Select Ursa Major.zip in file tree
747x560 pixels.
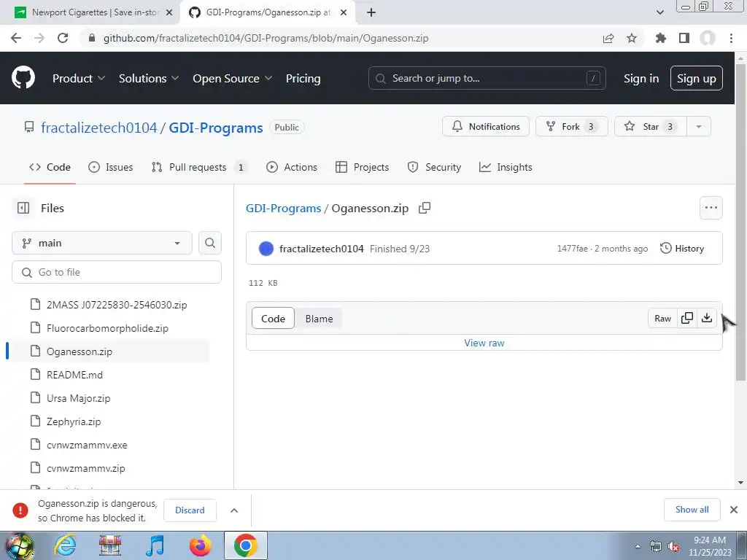click(x=79, y=398)
